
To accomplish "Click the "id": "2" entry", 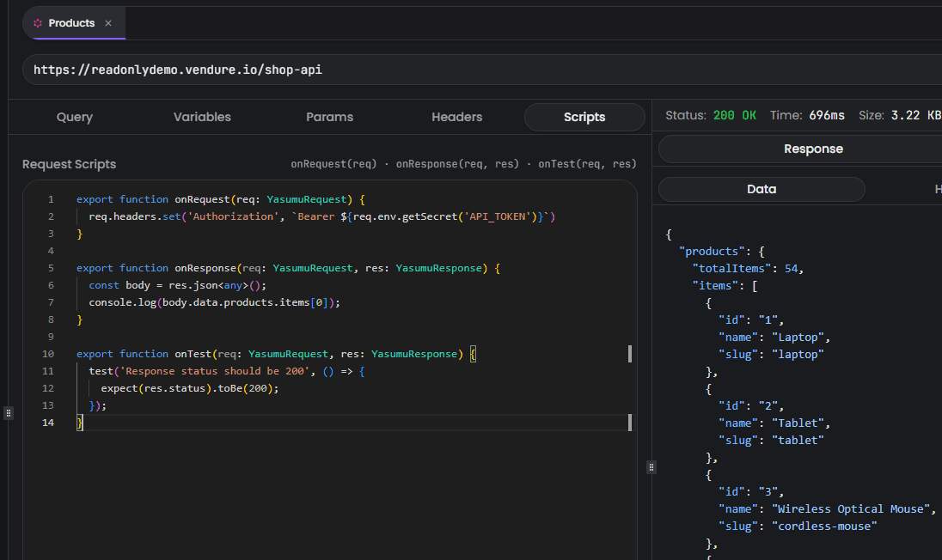I will point(751,406).
